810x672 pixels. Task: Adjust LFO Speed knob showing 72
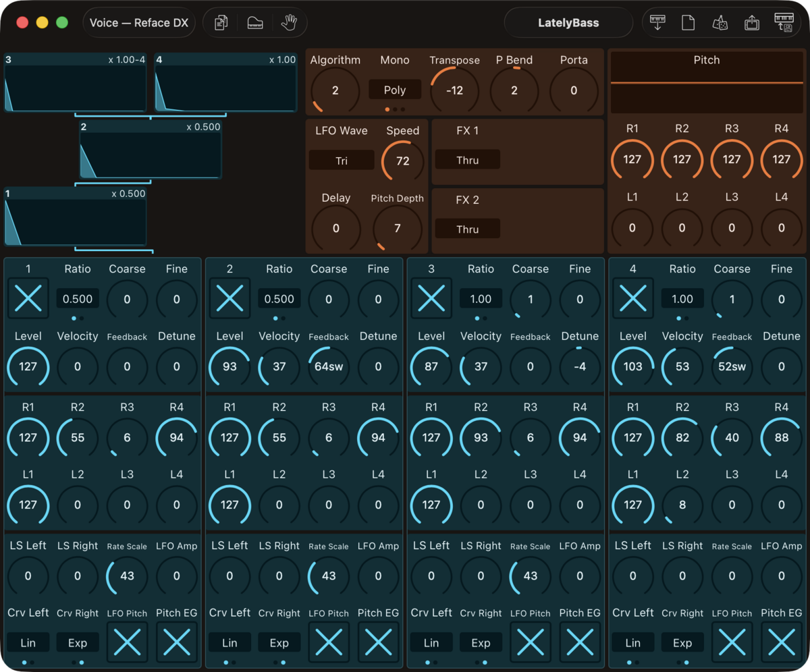coord(403,161)
